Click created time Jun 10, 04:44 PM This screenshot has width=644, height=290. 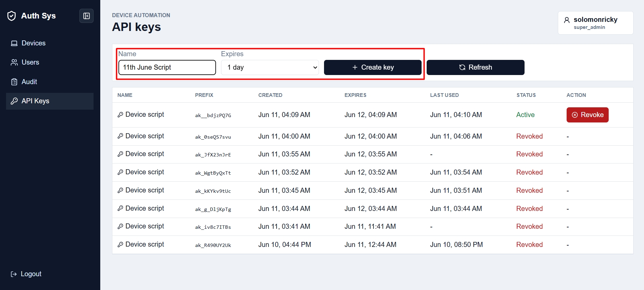point(285,245)
